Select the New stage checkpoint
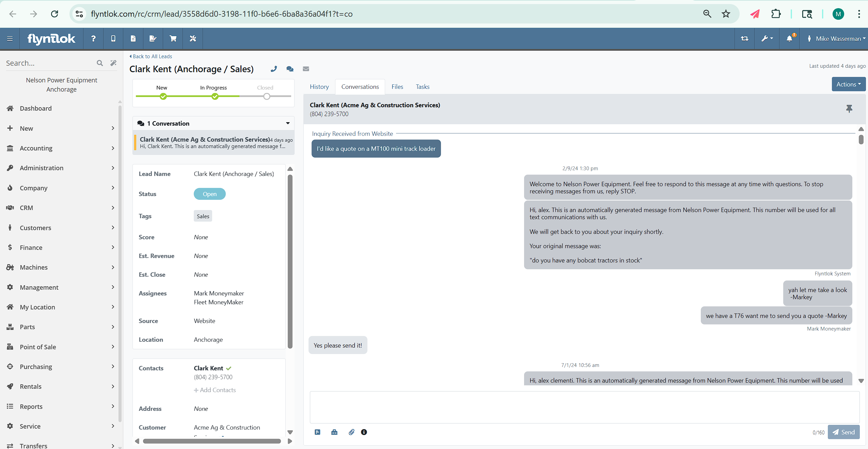Screen dimensions: 868x449 [163, 96]
